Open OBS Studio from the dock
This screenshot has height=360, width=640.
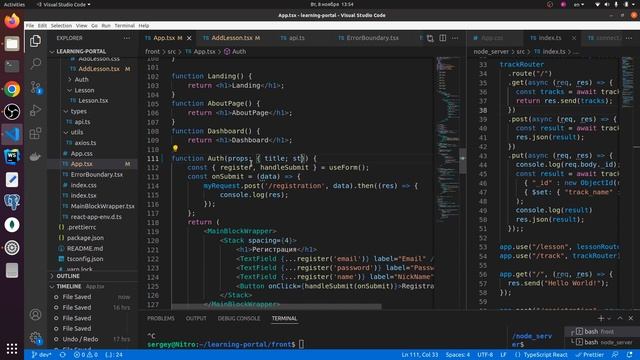click(x=12, y=111)
